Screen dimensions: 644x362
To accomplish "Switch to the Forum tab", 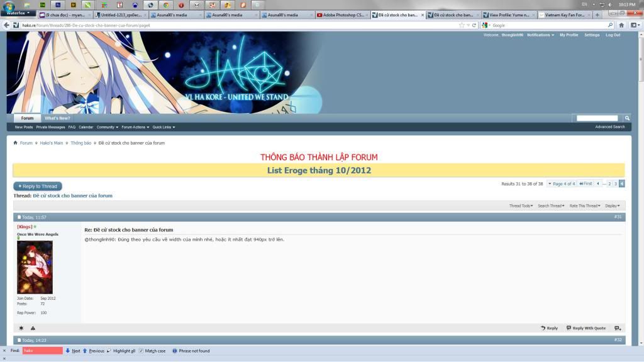I will click(x=27, y=118).
